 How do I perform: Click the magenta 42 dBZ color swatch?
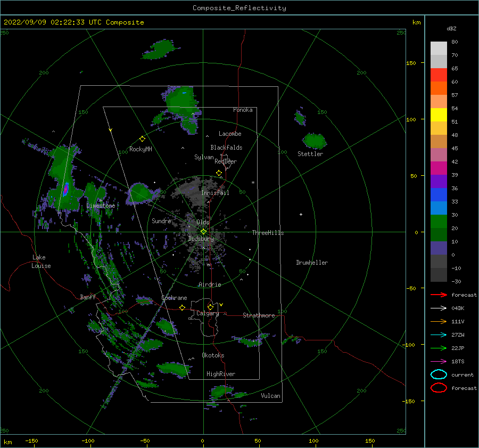click(439, 168)
